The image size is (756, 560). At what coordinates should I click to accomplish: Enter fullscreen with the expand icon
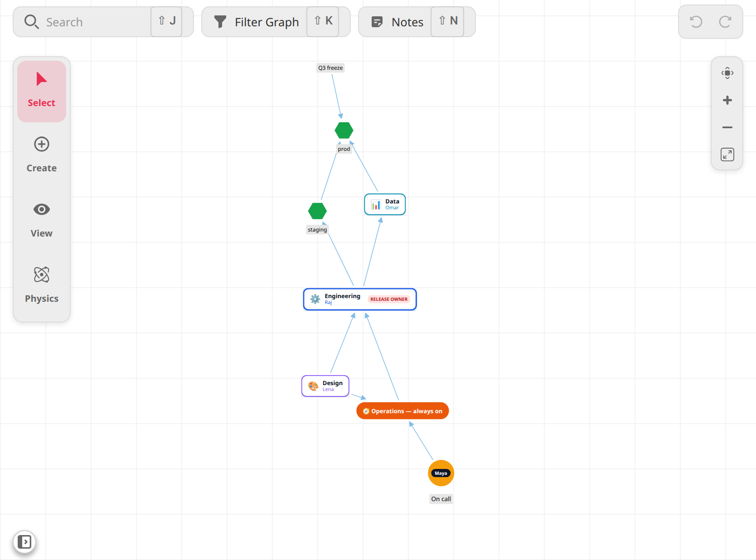pyautogui.click(x=727, y=154)
